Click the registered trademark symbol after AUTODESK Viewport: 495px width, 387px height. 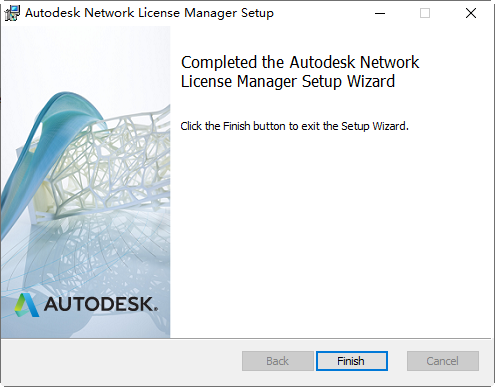click(156, 309)
